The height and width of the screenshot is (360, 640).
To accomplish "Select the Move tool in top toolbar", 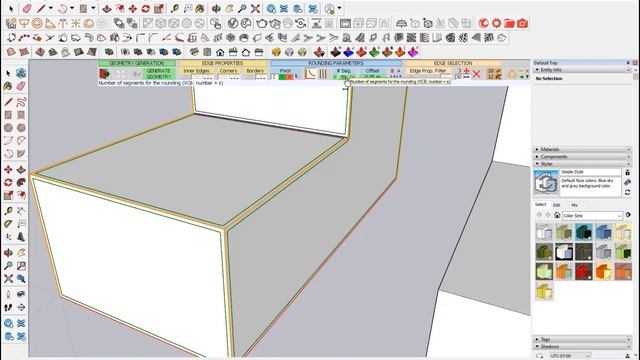I will point(133,8).
